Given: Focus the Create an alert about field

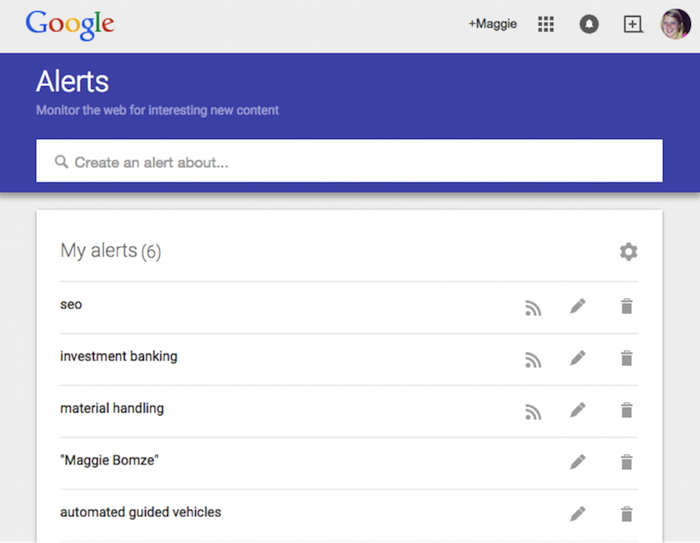Looking at the screenshot, I should 349,162.
